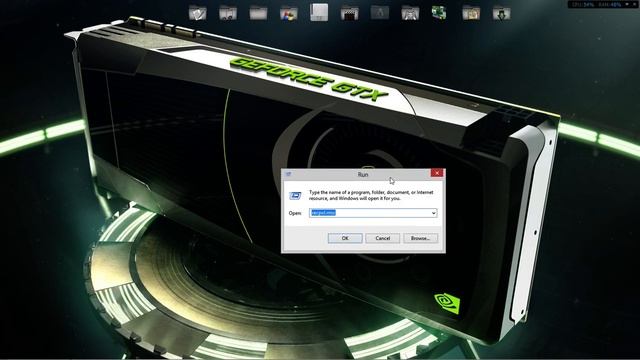The height and width of the screenshot is (360, 640).
Task: Open the downloads folder with arrow icon
Action: pyautogui.click(x=501, y=13)
